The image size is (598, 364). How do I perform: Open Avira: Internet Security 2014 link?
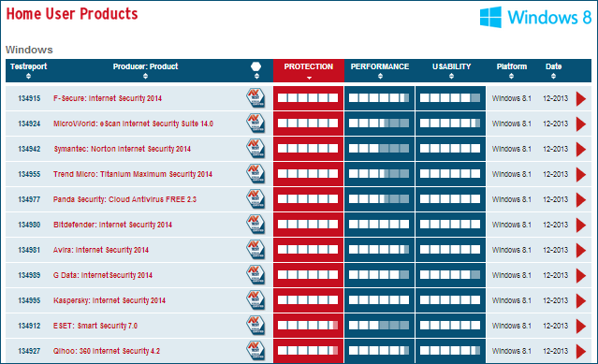[x=101, y=250]
